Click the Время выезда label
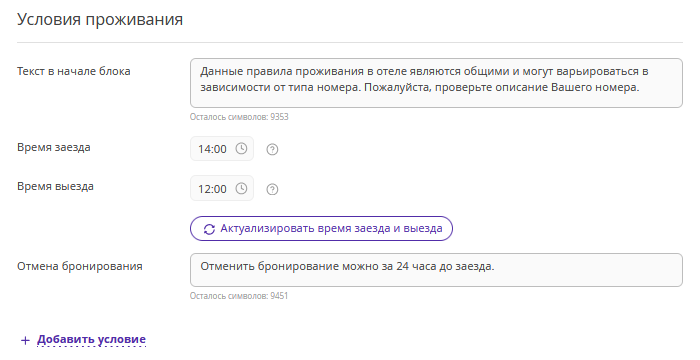700x360 pixels. (55, 186)
